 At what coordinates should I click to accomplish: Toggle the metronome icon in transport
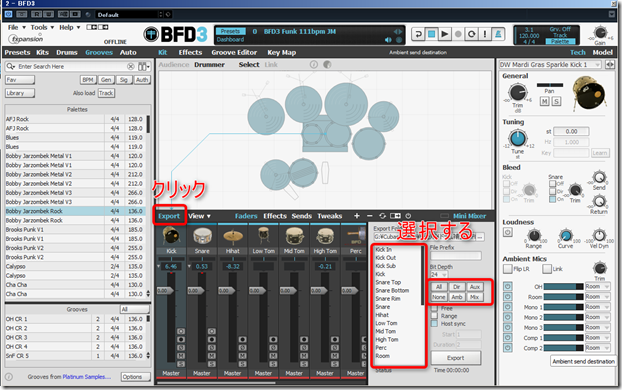pos(498,34)
